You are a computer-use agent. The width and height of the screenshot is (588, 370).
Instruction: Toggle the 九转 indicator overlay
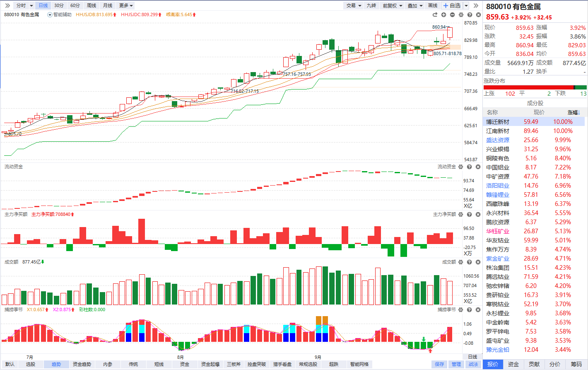(371, 5)
